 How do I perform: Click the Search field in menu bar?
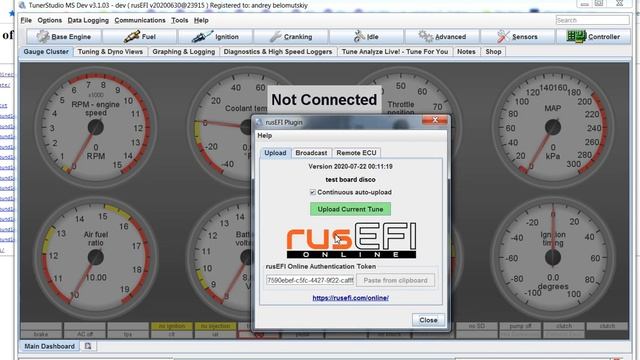click(x=592, y=20)
